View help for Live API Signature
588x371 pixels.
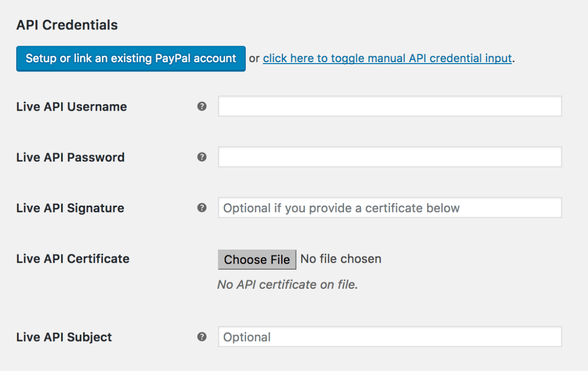coord(202,208)
